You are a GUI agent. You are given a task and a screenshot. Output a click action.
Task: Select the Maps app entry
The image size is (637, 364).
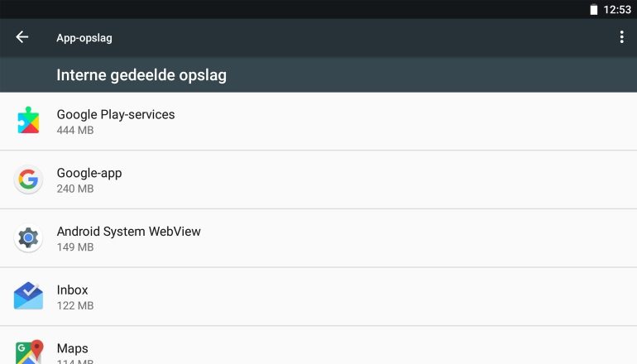coord(331,349)
